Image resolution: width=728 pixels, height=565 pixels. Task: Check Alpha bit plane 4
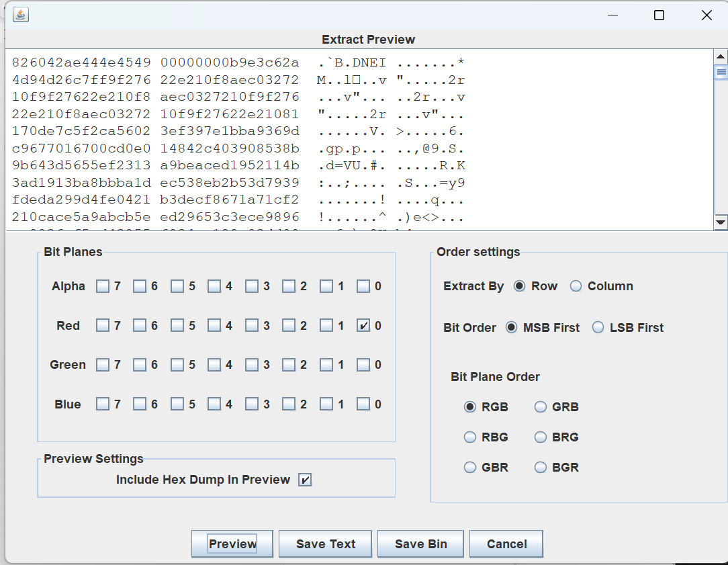pos(214,286)
